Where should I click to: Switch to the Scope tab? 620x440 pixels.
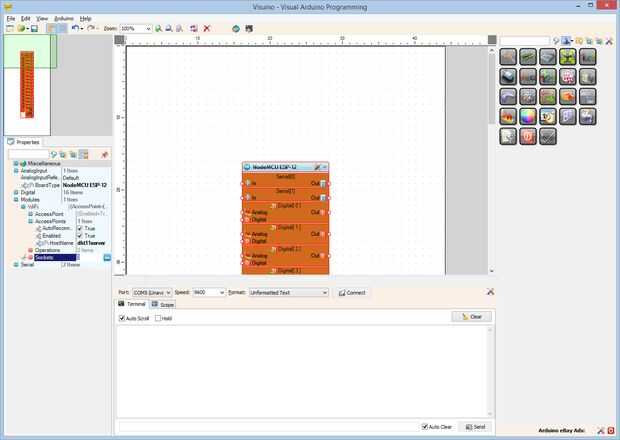pos(163,304)
